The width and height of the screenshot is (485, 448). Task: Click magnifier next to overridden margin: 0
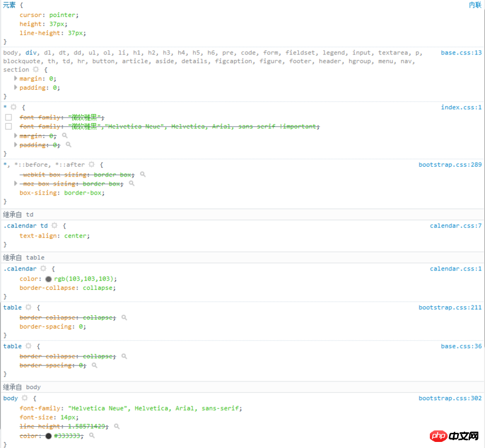click(x=65, y=136)
